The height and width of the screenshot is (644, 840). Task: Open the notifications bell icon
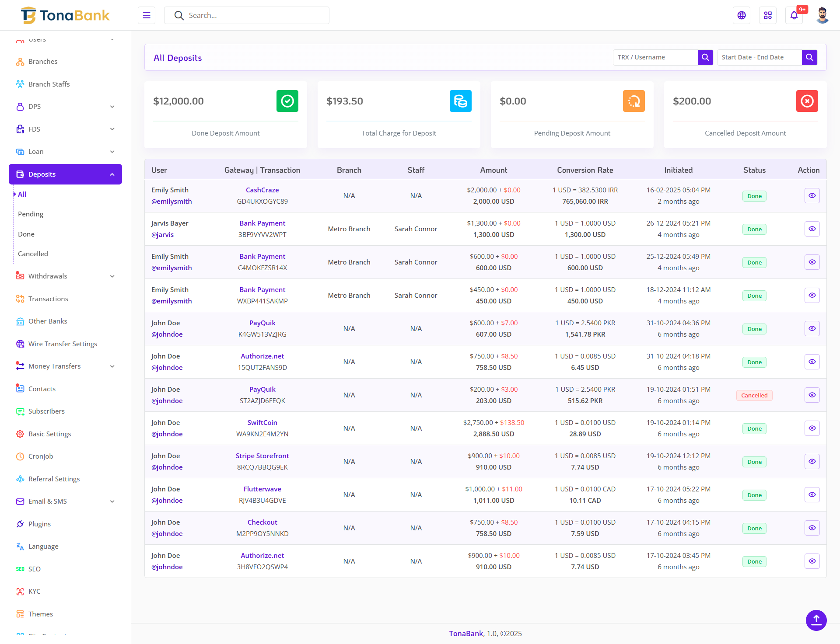pos(794,15)
